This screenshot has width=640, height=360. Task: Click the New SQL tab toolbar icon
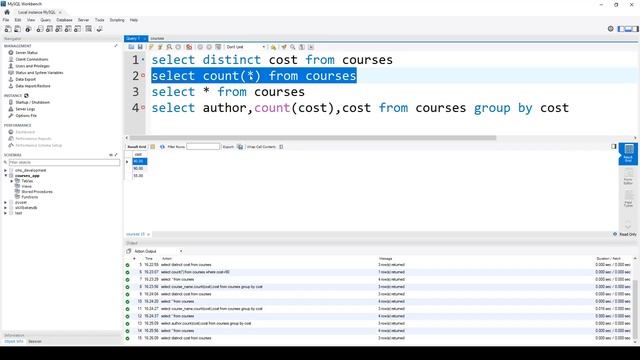tap(8, 29)
